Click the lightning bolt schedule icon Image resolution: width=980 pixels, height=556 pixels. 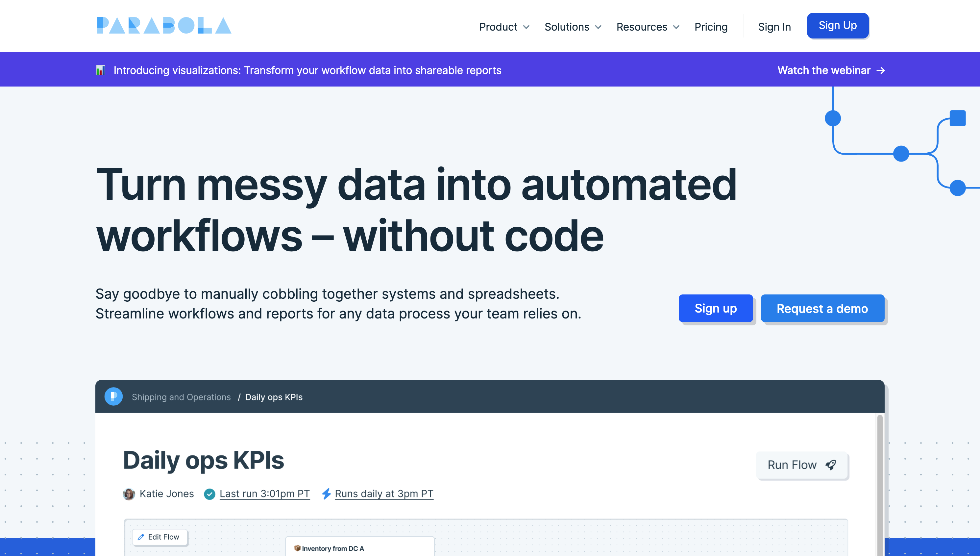pyautogui.click(x=326, y=493)
